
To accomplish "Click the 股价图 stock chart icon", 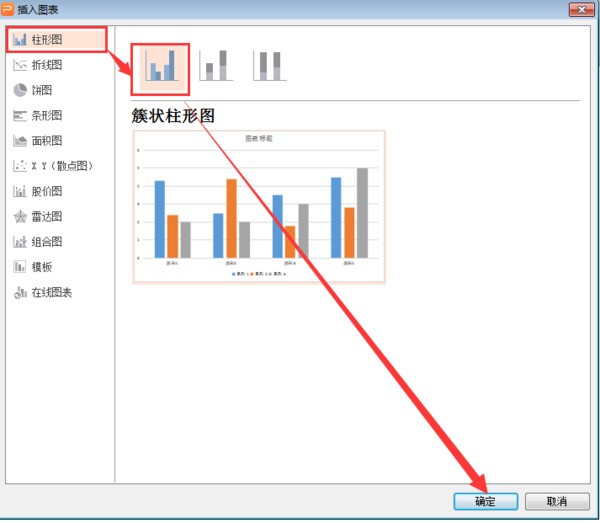I will pos(20,191).
